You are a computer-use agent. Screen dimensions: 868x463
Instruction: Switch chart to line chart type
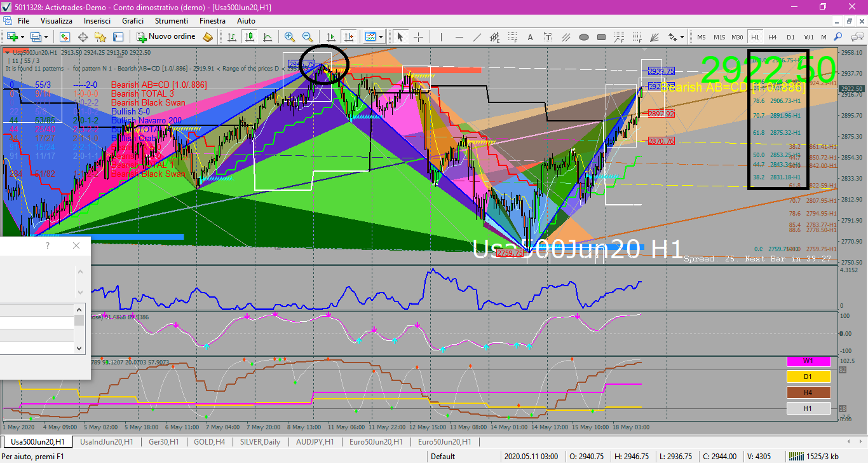tap(268, 37)
